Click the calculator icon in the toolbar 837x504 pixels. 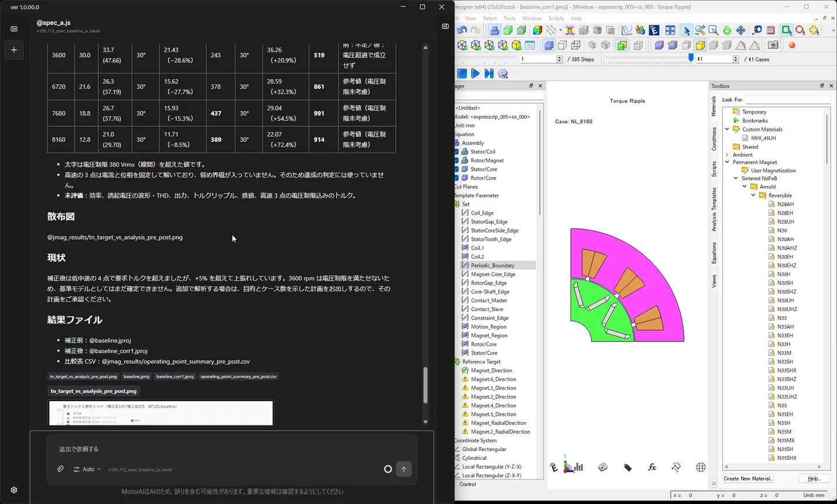pos(771,30)
